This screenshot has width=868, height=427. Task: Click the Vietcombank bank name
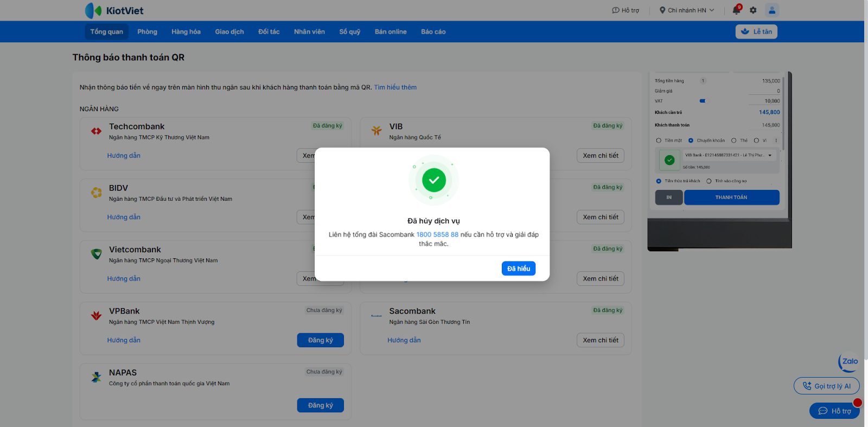[x=135, y=250]
